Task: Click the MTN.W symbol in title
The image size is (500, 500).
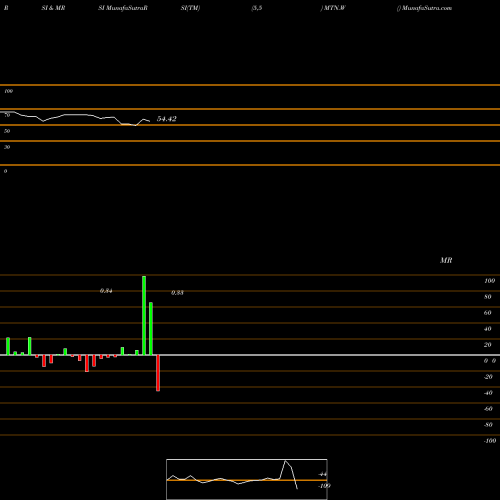Action: click(334, 8)
